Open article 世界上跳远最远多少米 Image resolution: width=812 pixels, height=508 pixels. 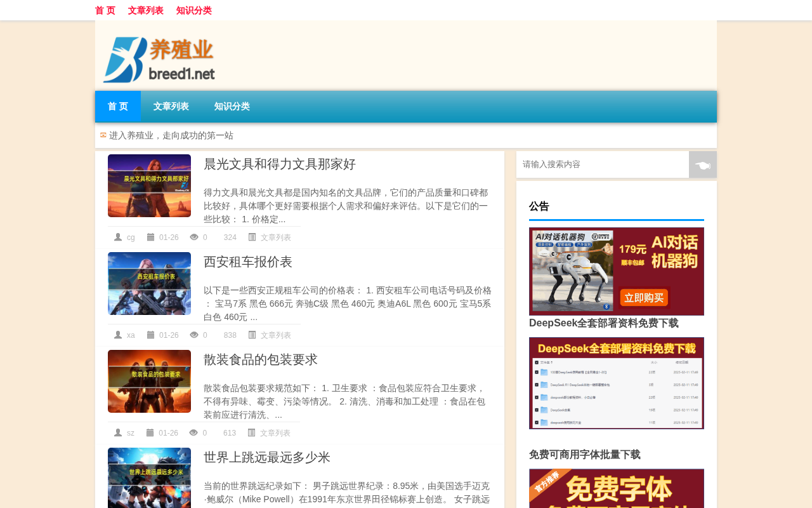click(267, 457)
